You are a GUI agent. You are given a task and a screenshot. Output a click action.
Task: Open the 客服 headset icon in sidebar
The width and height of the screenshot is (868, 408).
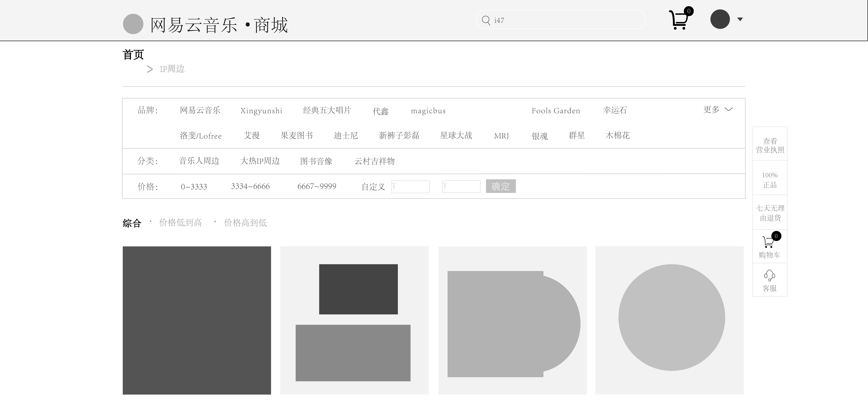point(770,275)
